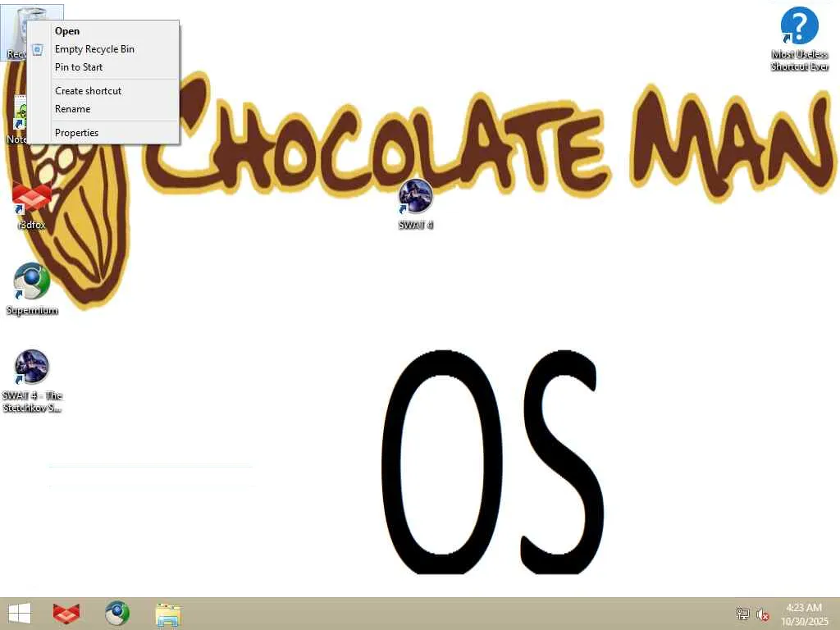Select the SWAT 4 shortcut on the wallpaper
The width and height of the screenshot is (840, 630).
[416, 204]
